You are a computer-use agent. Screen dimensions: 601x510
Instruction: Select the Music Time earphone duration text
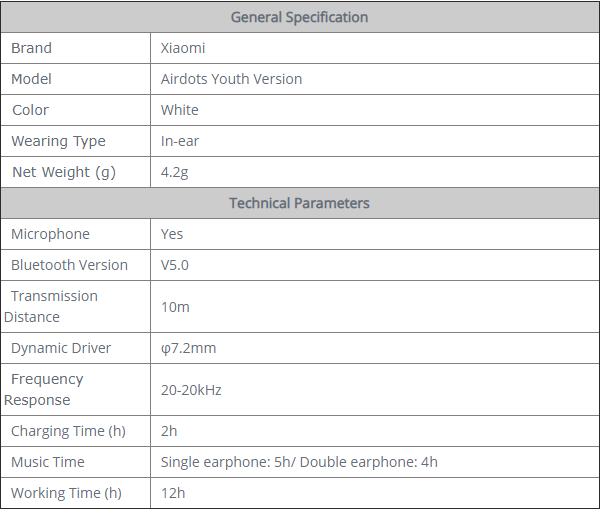tap(299, 462)
